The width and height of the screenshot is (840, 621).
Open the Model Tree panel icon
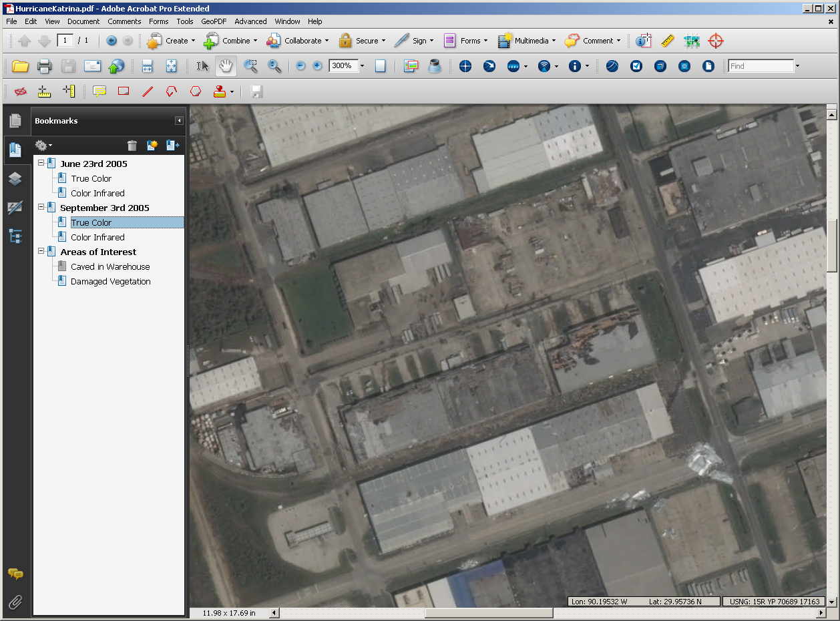[x=15, y=236]
